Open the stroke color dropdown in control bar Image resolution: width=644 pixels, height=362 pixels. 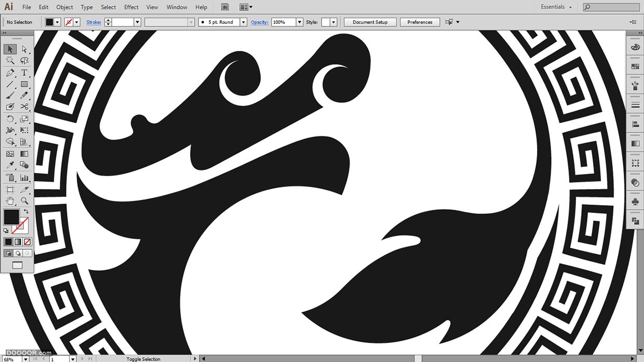click(x=77, y=22)
